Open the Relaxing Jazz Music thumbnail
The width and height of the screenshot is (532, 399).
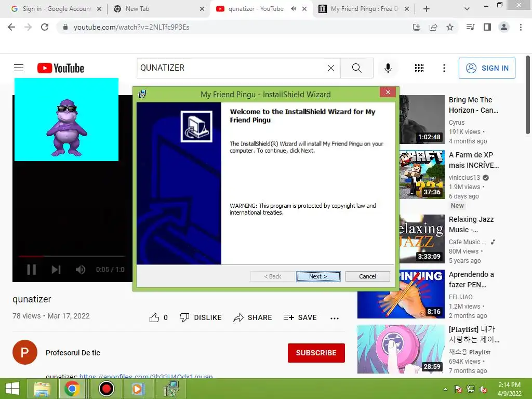click(422, 239)
